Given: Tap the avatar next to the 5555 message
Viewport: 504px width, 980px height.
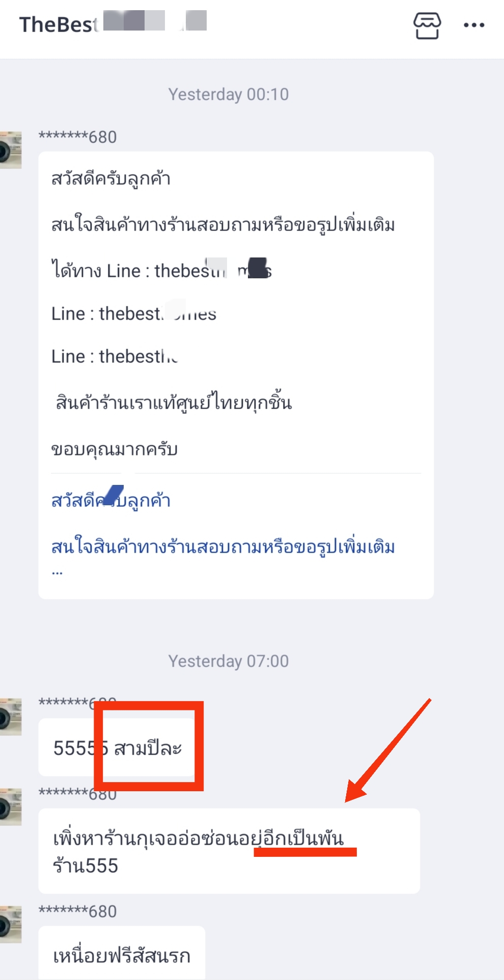Looking at the screenshot, I should (x=11, y=717).
